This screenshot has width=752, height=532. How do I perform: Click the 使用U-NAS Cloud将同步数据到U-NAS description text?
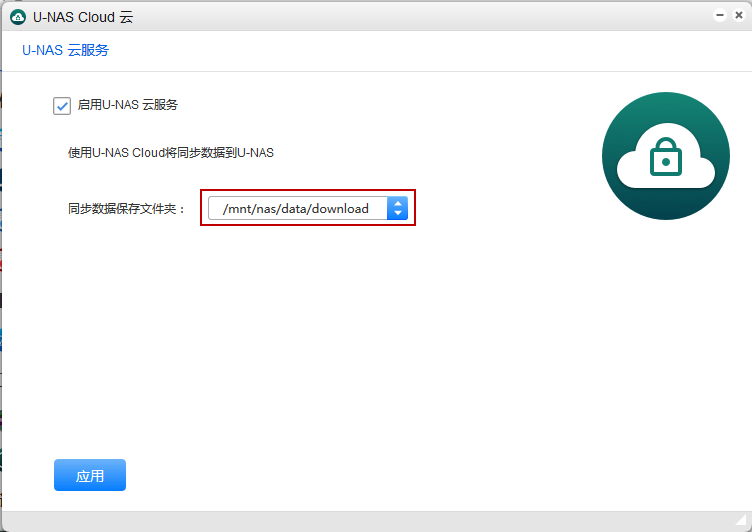171,153
